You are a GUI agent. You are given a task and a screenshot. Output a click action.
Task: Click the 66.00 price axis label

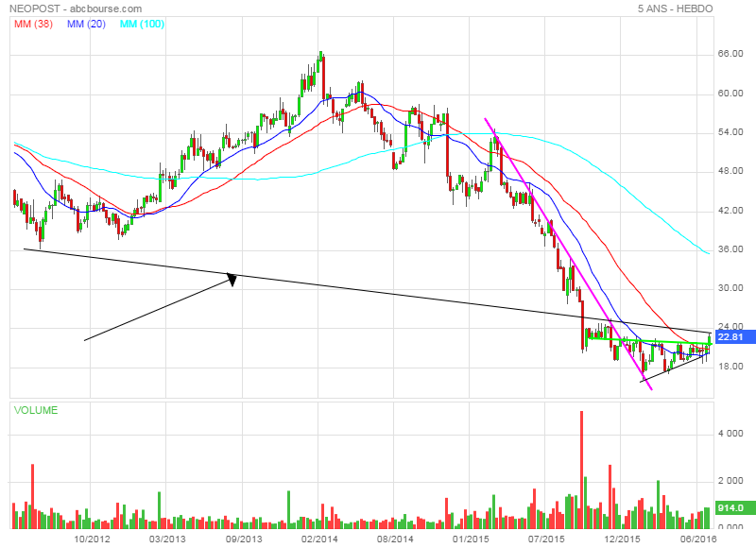pos(731,54)
